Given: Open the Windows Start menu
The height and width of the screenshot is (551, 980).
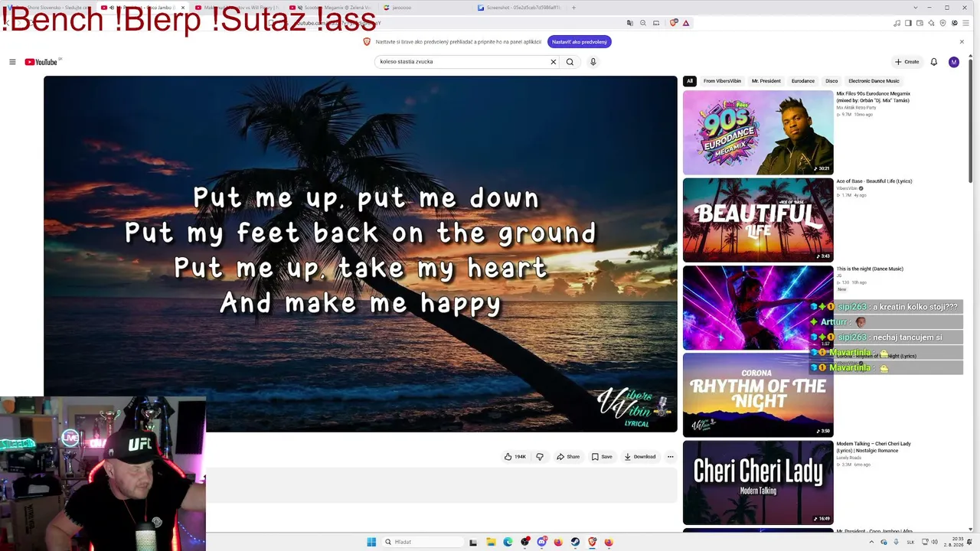Looking at the screenshot, I should pos(371,542).
